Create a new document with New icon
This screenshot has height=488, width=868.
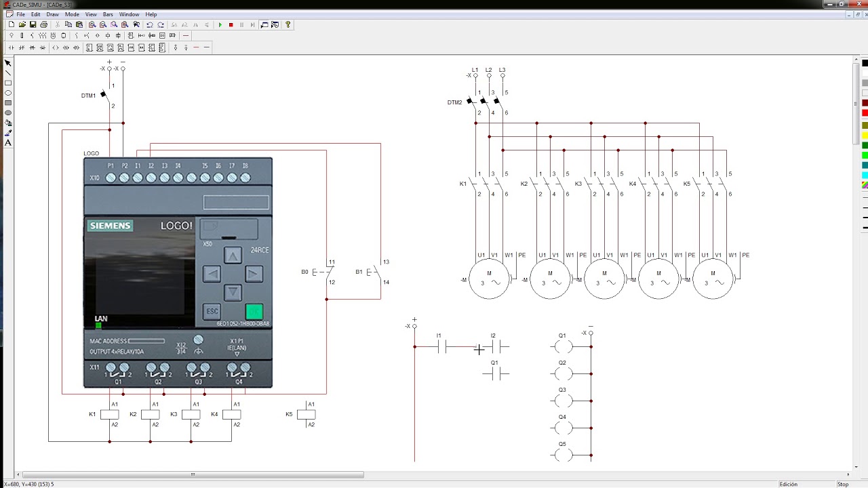[12, 24]
